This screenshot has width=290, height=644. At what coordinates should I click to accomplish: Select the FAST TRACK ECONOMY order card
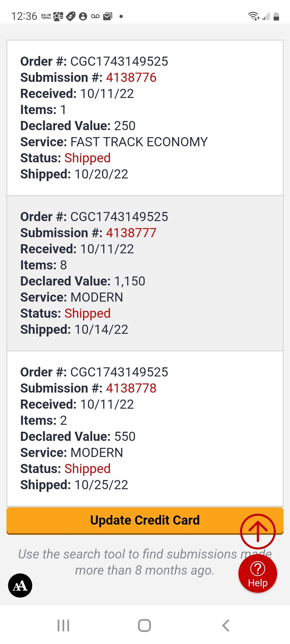click(145, 118)
